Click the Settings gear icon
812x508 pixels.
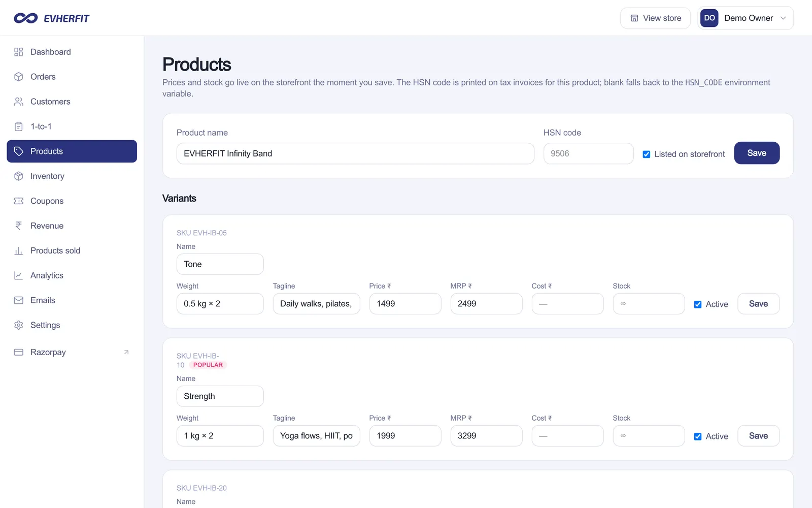pyautogui.click(x=19, y=325)
